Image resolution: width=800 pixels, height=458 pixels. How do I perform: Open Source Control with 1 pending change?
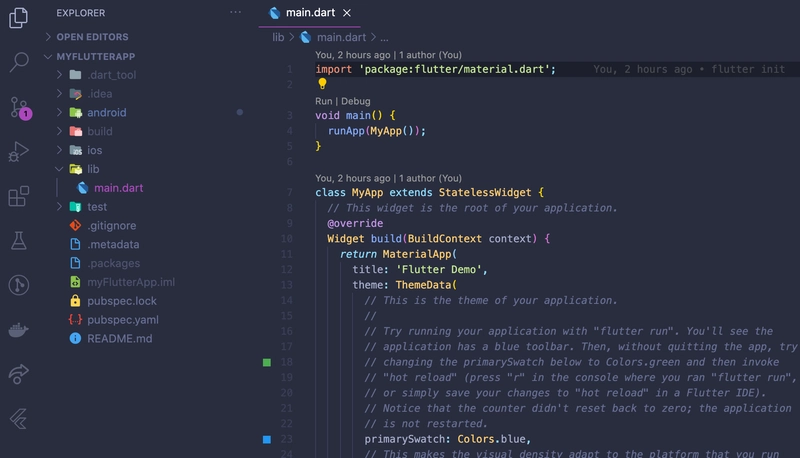pos(18,107)
